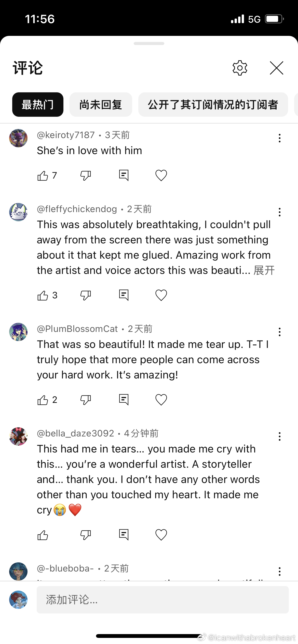
Task: Reply to the @fleffychickendog comment
Action: (124, 295)
